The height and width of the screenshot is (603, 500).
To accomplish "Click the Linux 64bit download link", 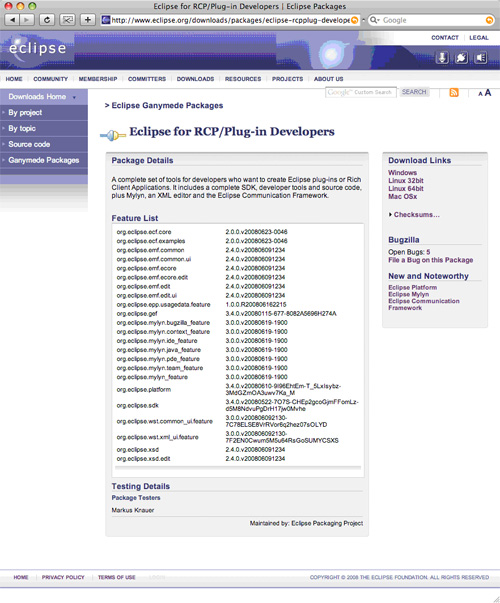I will [406, 188].
